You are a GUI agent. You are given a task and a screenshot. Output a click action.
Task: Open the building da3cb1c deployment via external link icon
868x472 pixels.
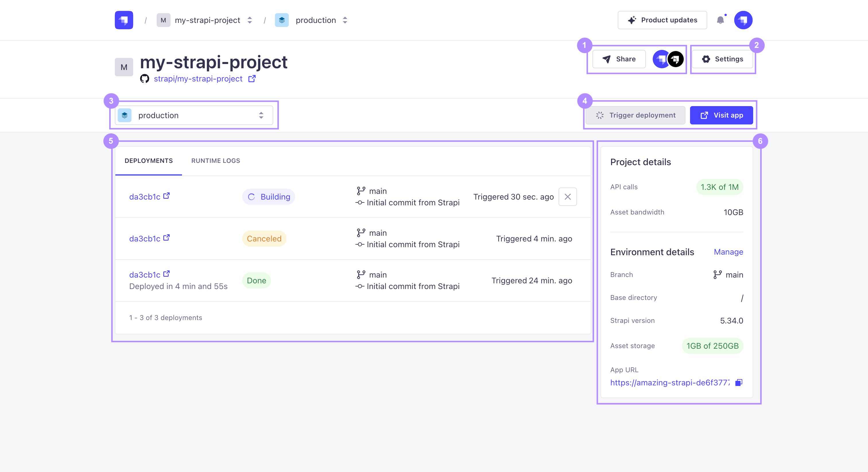[166, 196]
